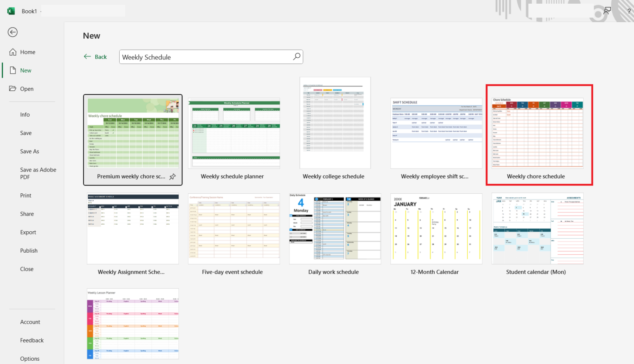Click the search magnifier icon
The width and height of the screenshot is (634, 364).
297,56
